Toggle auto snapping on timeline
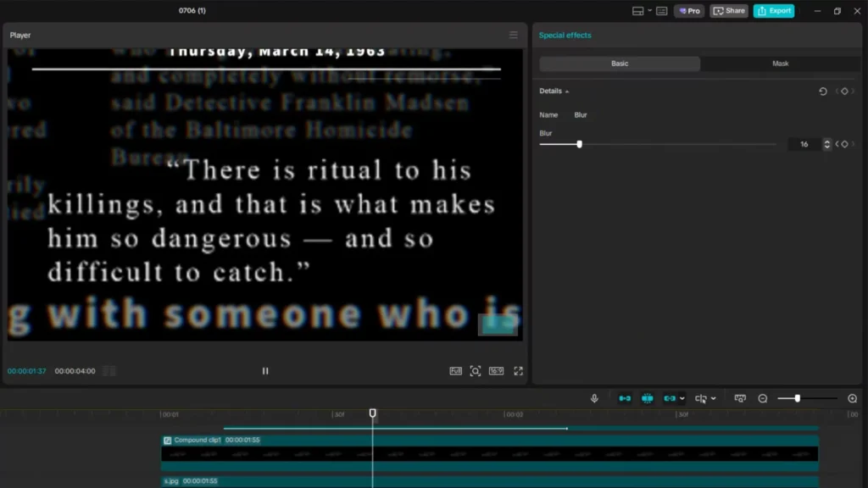The image size is (868, 488). (647, 398)
